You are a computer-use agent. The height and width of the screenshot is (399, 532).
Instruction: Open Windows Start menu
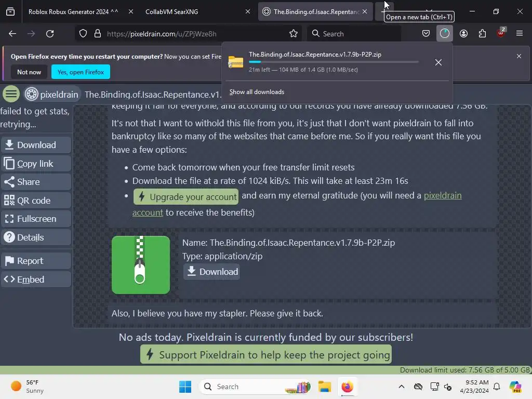pyautogui.click(x=185, y=387)
